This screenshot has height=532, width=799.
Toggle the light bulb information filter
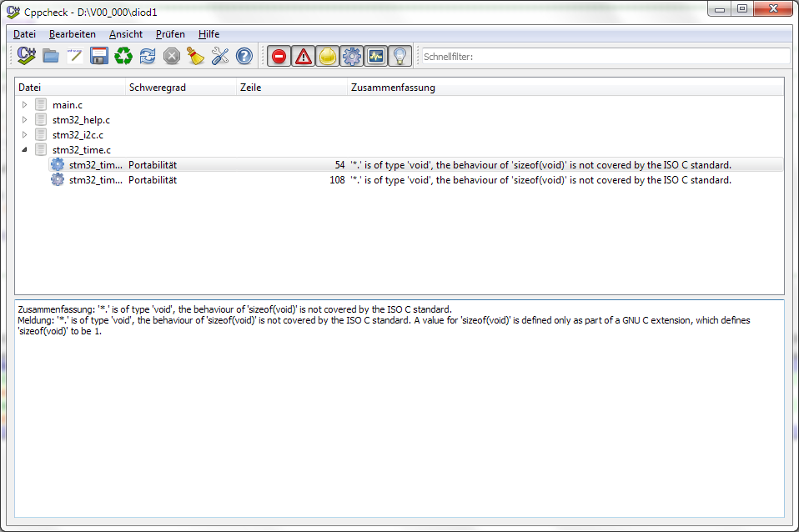[400, 56]
